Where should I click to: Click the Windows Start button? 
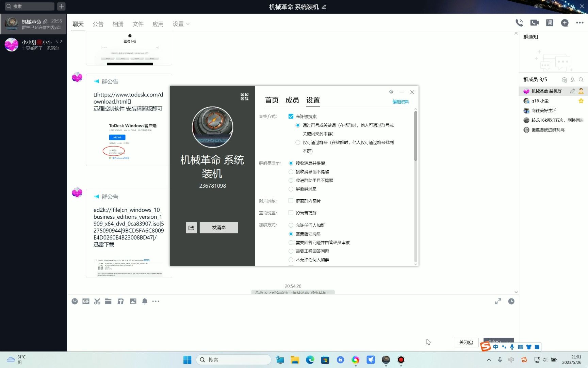[x=187, y=360]
